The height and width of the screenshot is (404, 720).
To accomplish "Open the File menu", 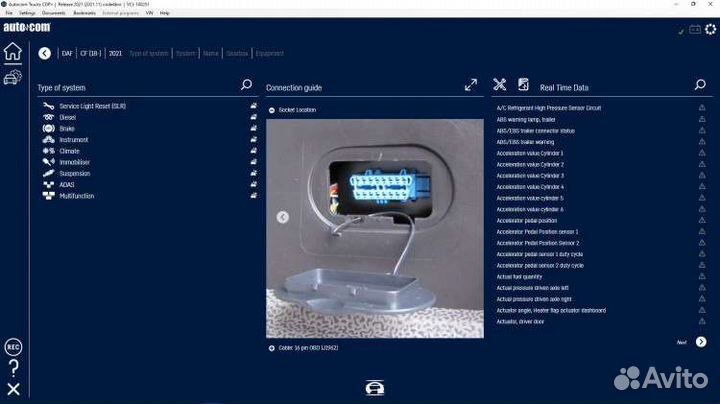I will [9, 13].
